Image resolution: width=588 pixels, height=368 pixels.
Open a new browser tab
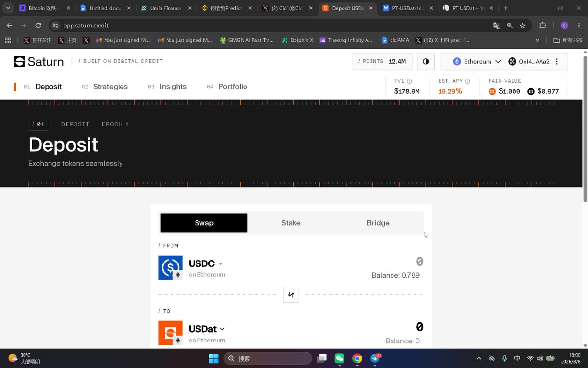tap(506, 8)
